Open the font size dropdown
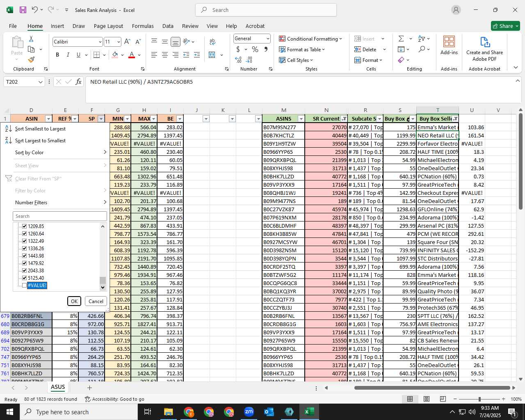525x420 pixels. [119, 42]
